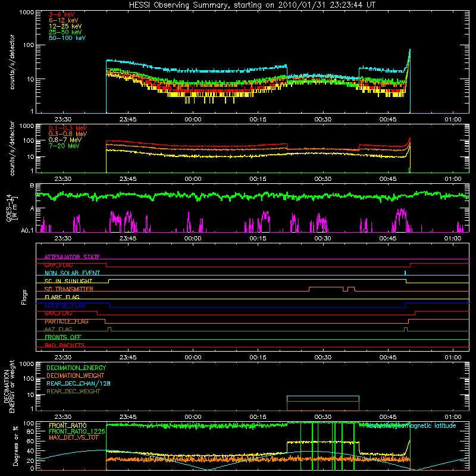Viewport: 476px width, 476px height.
Task: Click the 7-20 MeV legend label
Action: click(64, 146)
